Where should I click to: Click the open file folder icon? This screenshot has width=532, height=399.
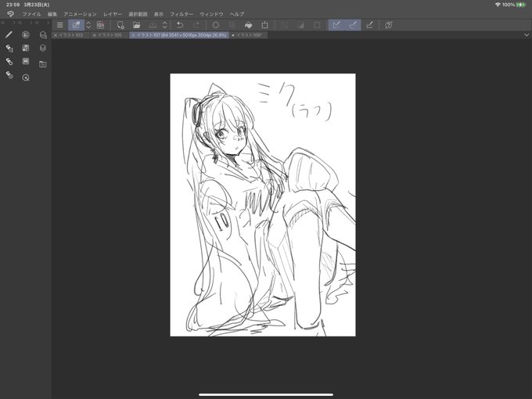click(x=136, y=25)
